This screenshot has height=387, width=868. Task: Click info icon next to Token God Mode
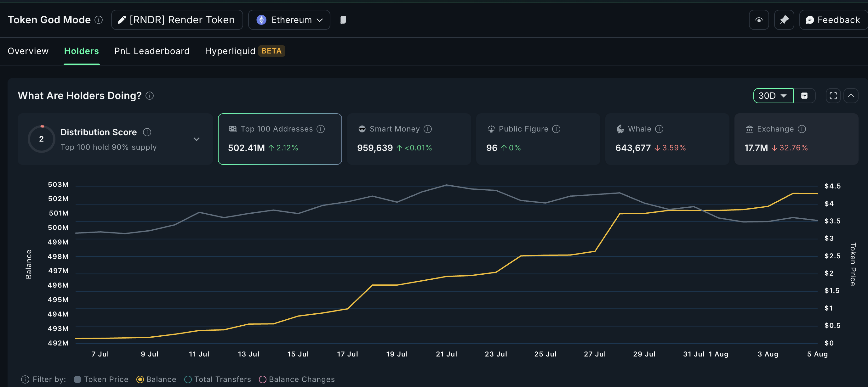point(98,20)
